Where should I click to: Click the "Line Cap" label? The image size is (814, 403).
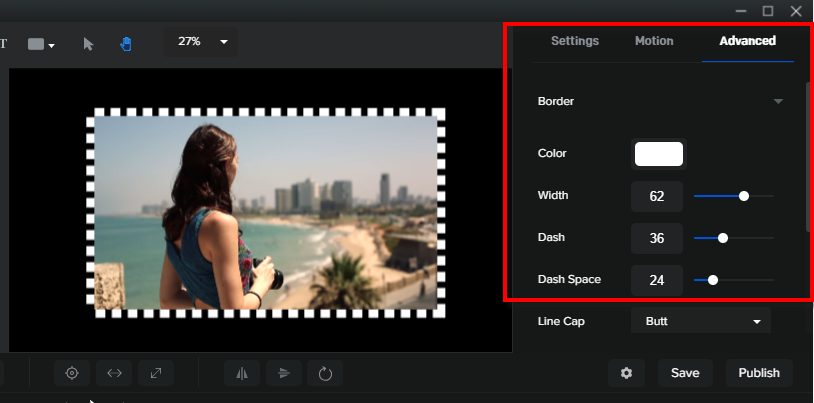[561, 321]
